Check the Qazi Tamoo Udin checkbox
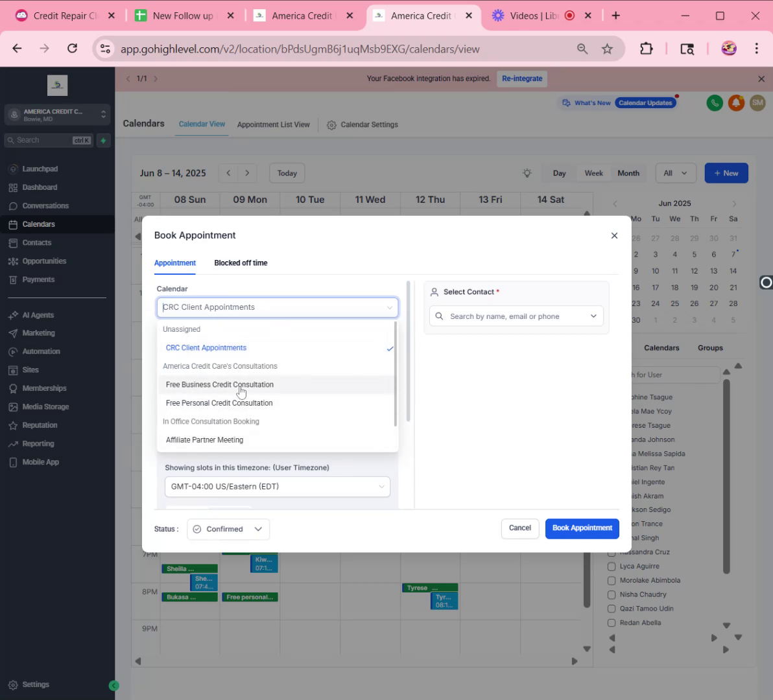The height and width of the screenshot is (700, 773). pos(612,609)
